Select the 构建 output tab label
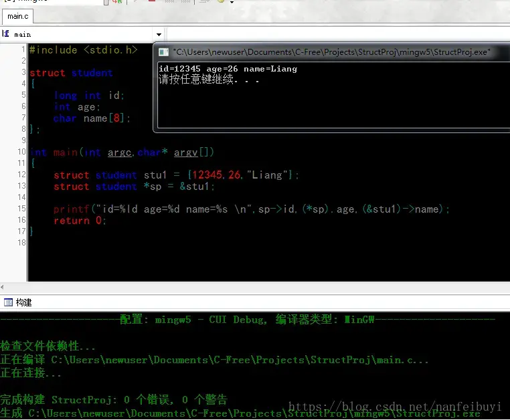Viewport: 510px width, 420px height. coord(23,302)
